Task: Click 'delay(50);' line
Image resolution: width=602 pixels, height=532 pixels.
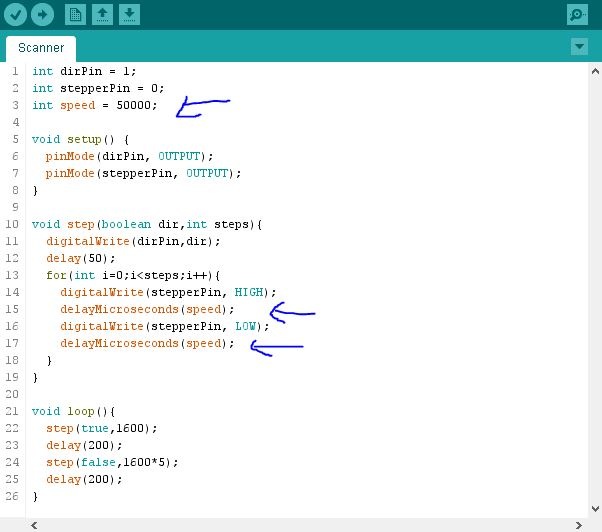Action: [81, 258]
